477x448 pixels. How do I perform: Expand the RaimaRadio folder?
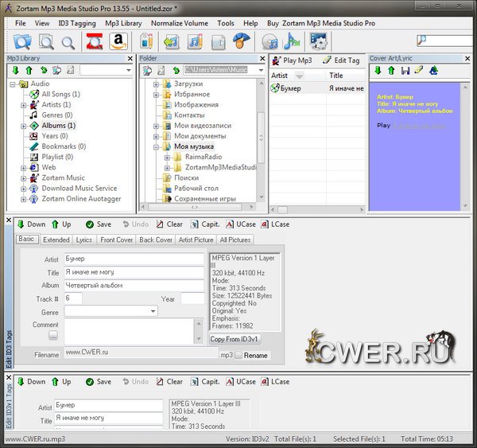pyautogui.click(x=166, y=158)
